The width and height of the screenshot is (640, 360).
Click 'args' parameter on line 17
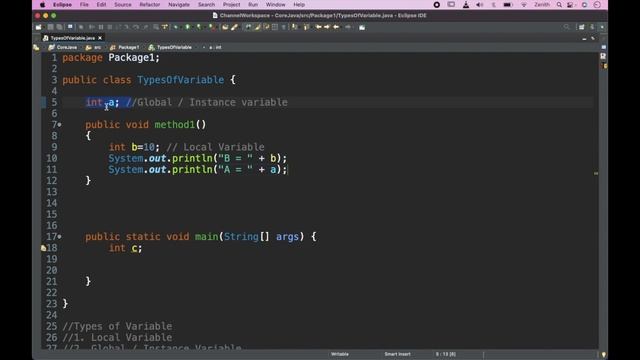click(287, 237)
